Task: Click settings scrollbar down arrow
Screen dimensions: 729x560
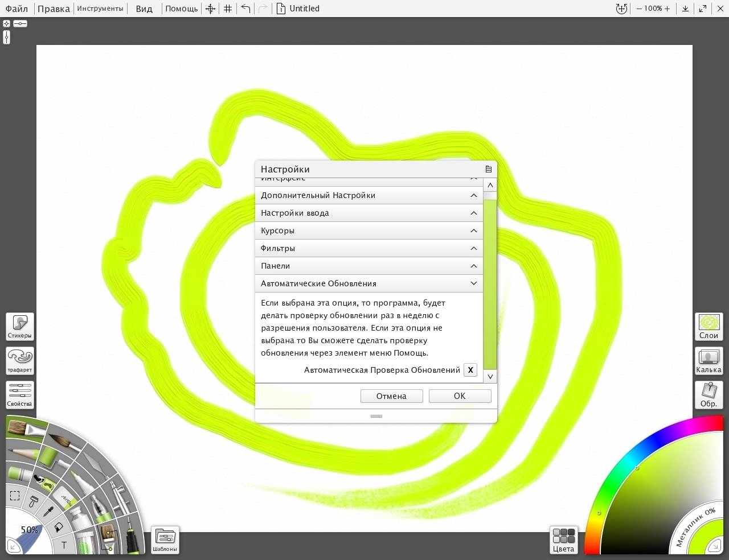Action: (x=490, y=376)
